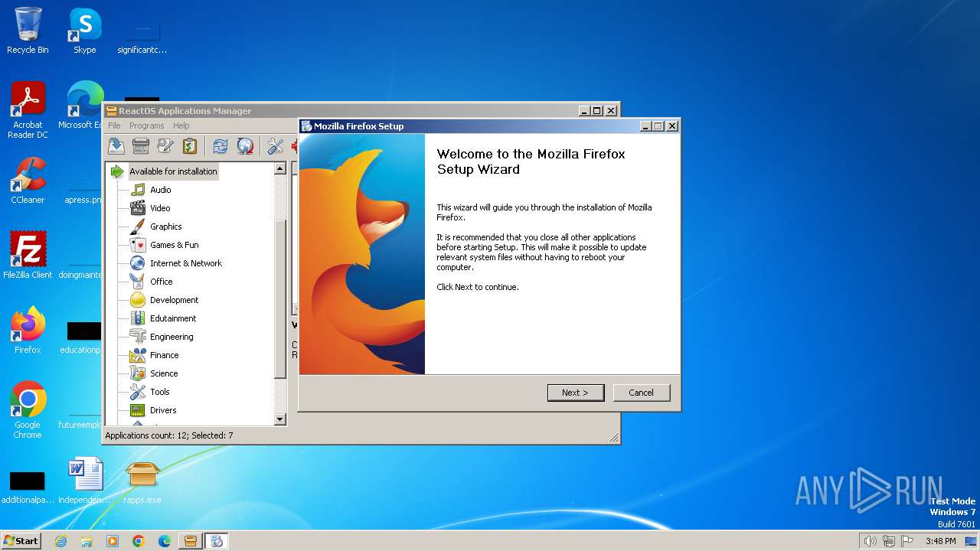980x551 pixels.
Task: Click the green arrow beside Available for installation
Action: [117, 171]
